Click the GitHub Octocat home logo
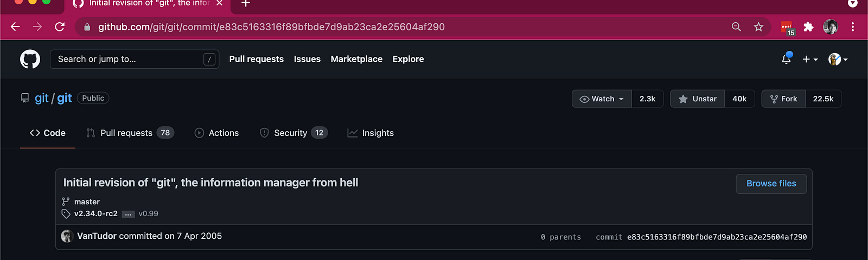This screenshot has width=868, height=260. [30, 59]
